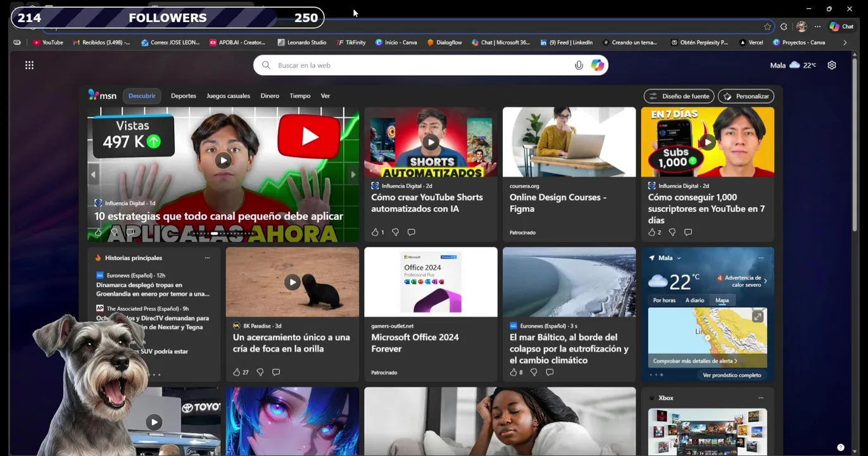
Task: Switch weather card to Mapa
Action: pos(722,300)
